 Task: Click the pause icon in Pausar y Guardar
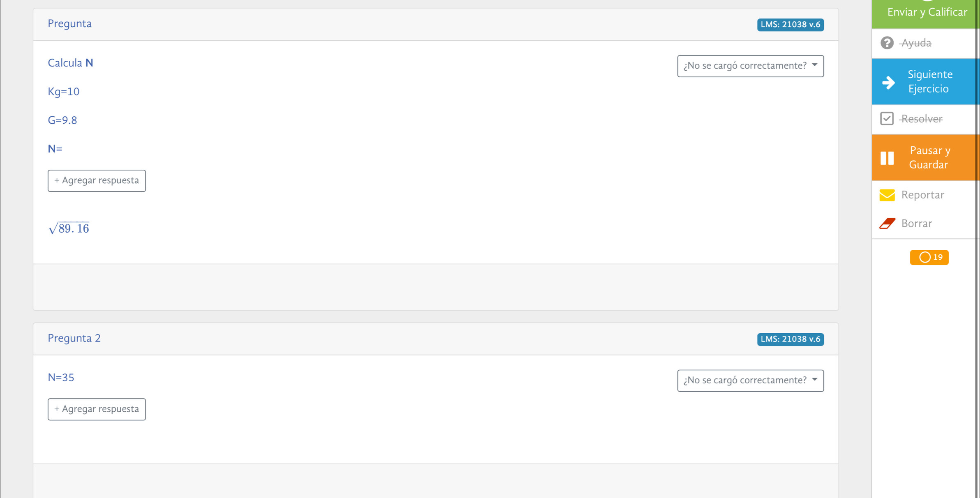[x=887, y=158]
